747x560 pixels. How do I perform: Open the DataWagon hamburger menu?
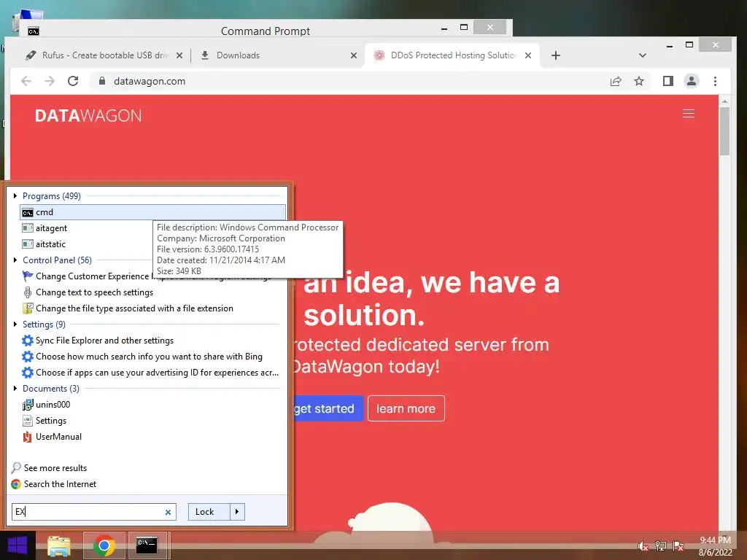pos(689,114)
